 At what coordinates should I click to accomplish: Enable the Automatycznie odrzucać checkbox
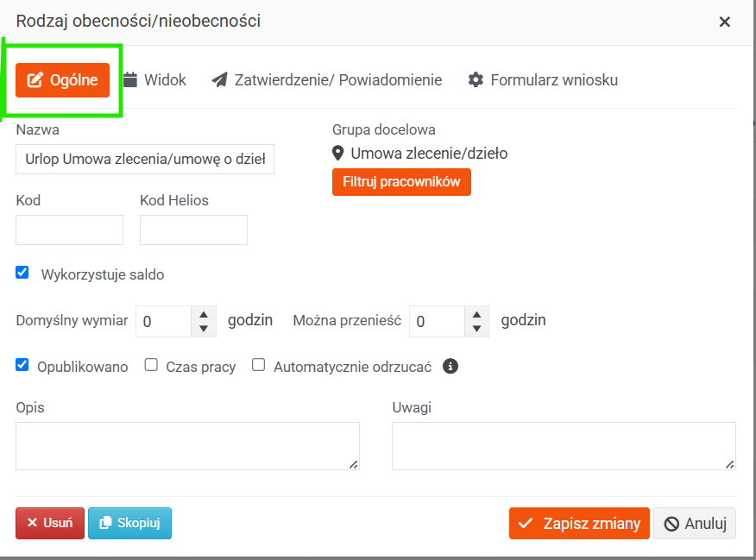coord(258,365)
